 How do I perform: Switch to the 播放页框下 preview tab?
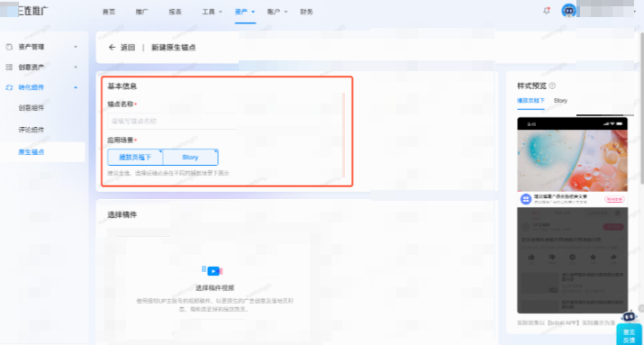[x=531, y=101]
